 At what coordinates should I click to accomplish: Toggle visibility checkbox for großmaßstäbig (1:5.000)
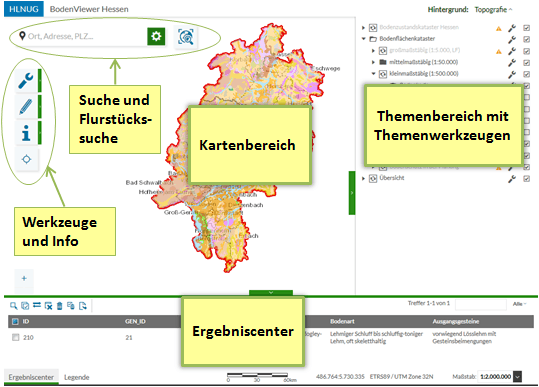click(526, 51)
